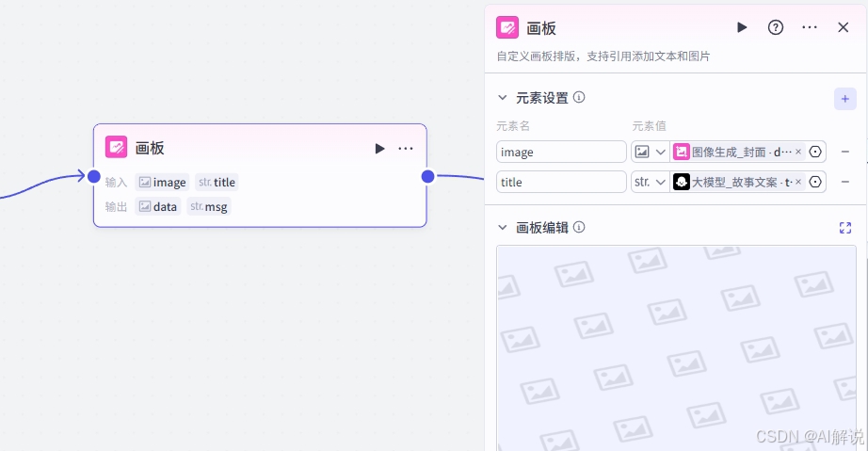The image size is (868, 451).
Task: Open help in the 画板 panel header
Action: point(776,27)
